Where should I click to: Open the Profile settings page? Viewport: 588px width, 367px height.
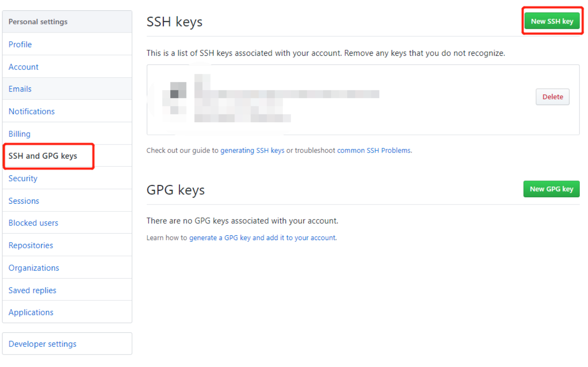point(67,44)
